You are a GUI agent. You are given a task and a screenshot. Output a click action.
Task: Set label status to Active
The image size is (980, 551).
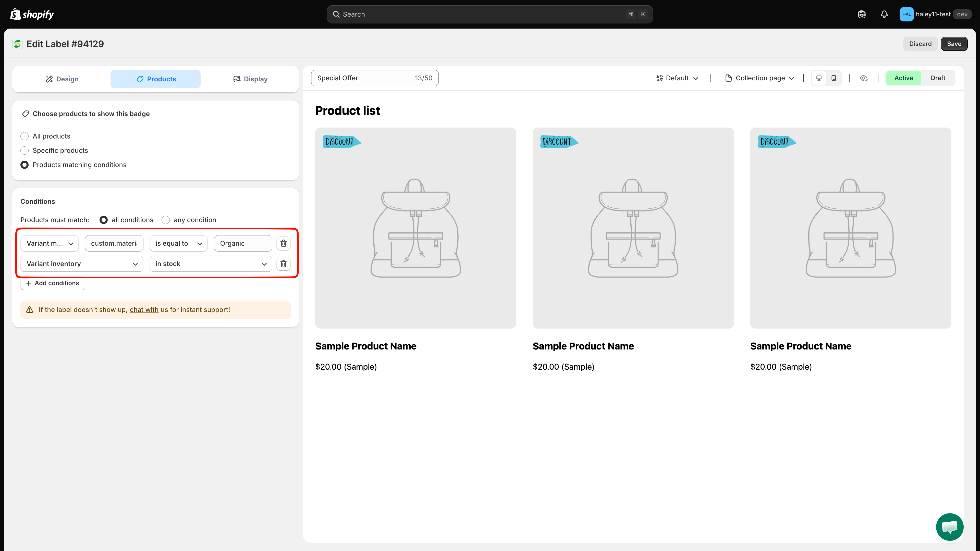coord(903,78)
